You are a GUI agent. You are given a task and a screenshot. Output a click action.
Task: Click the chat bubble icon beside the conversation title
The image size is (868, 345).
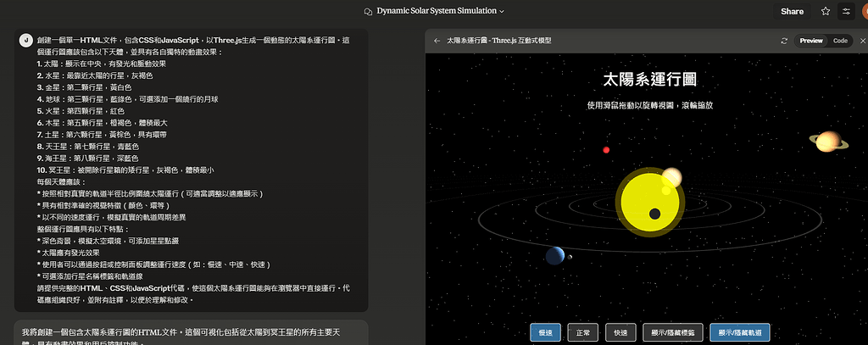pyautogui.click(x=368, y=12)
